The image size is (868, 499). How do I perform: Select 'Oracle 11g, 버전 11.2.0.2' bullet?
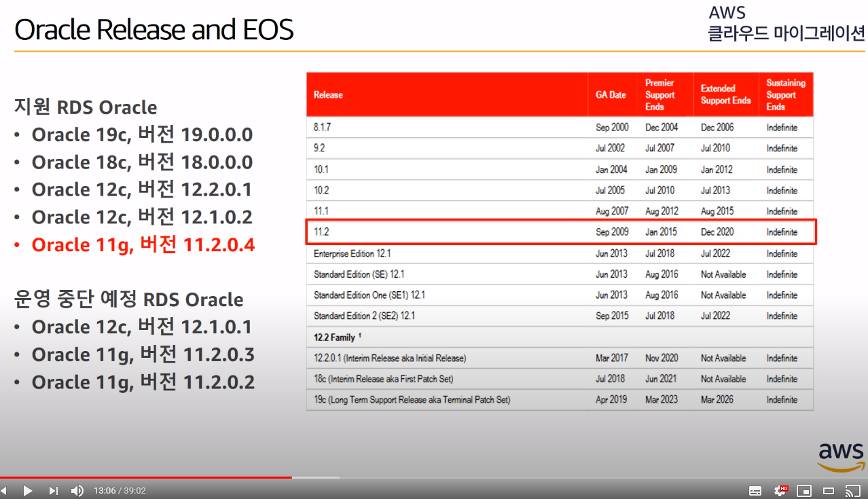pyautogui.click(x=143, y=382)
